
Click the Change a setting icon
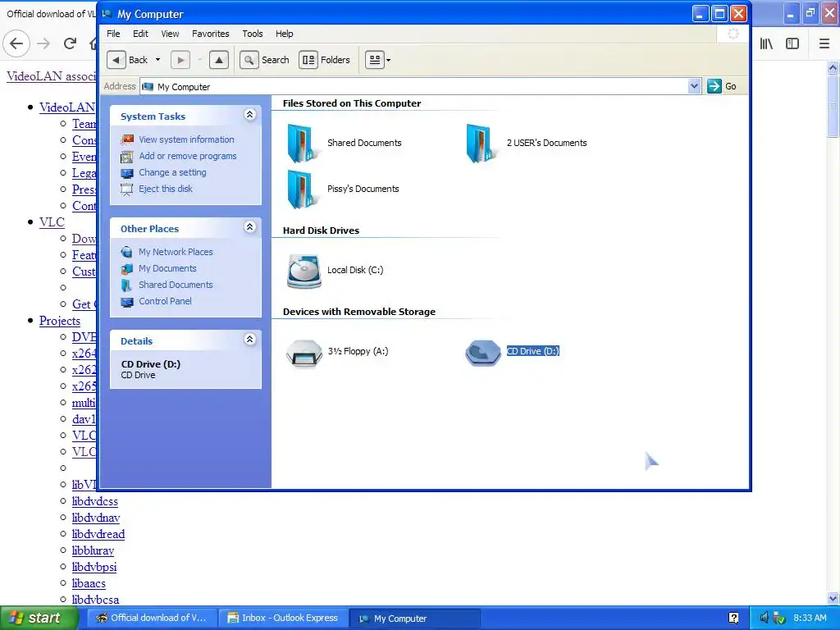point(127,173)
